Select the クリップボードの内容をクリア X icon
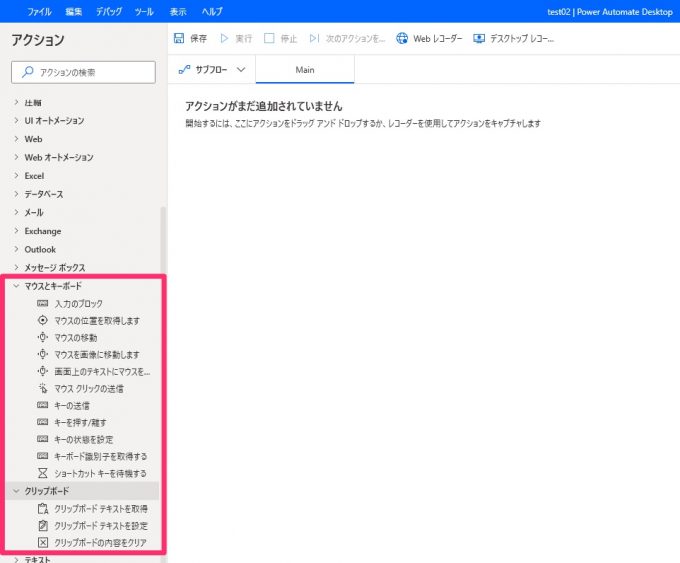 point(42,542)
